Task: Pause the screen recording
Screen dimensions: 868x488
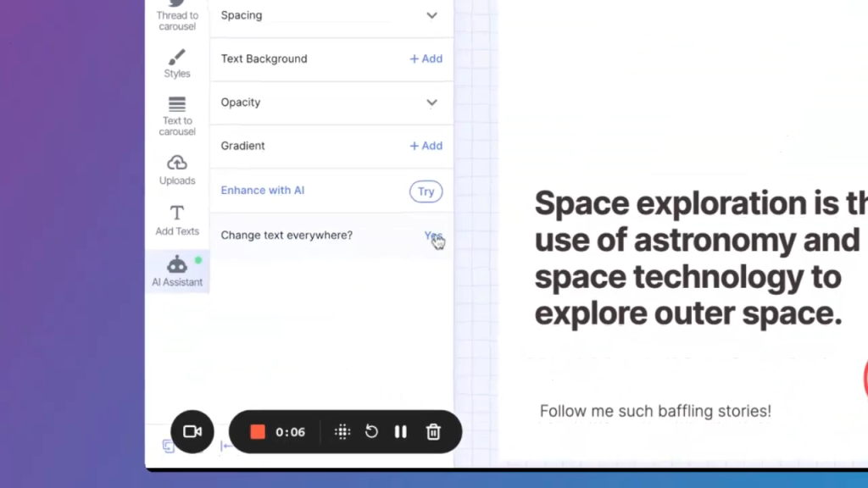Action: pyautogui.click(x=401, y=432)
